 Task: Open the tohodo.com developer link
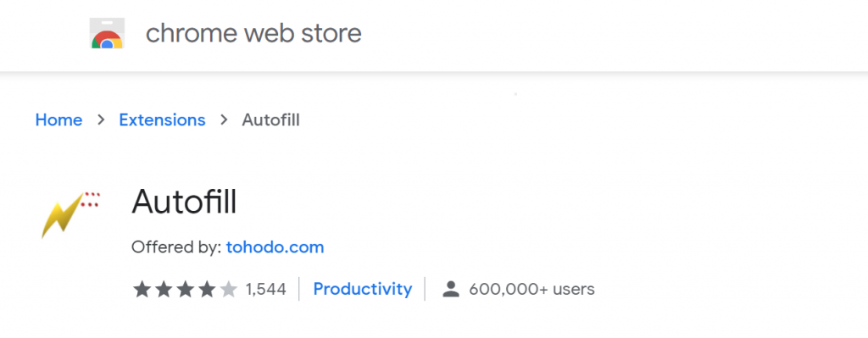(275, 247)
